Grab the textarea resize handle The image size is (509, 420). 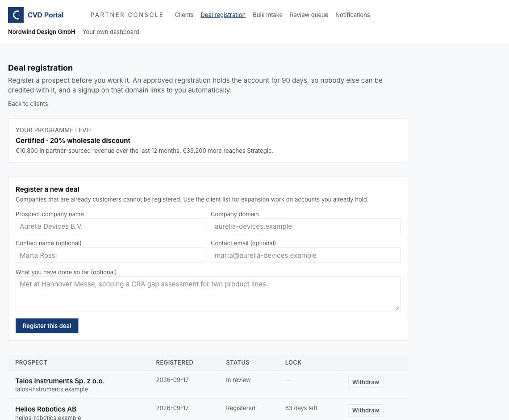tap(398, 308)
